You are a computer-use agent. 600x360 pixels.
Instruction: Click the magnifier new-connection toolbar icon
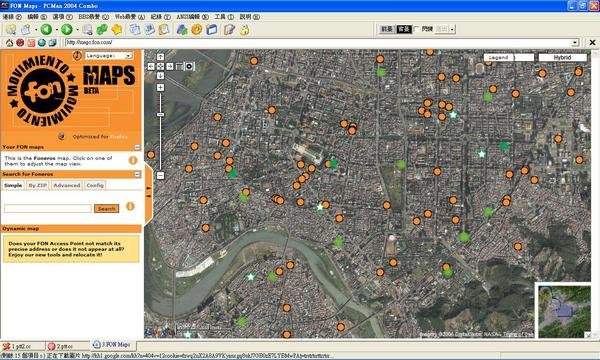coord(11,29)
